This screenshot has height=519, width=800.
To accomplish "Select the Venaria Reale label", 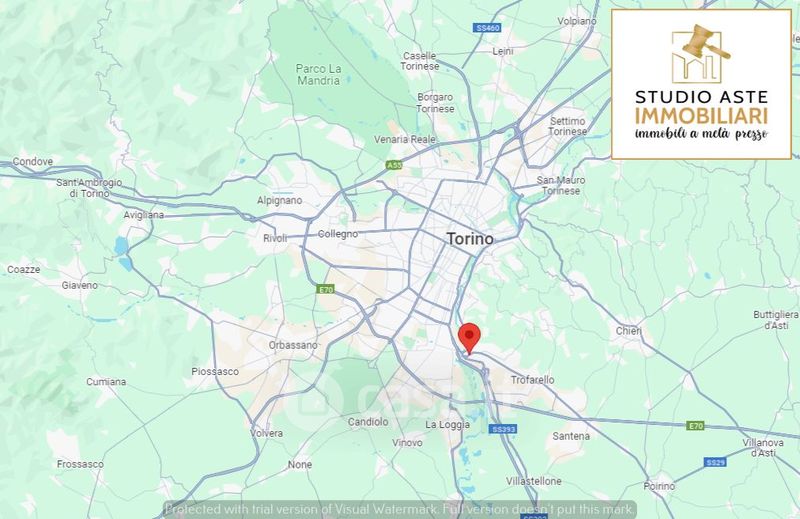I will pyautogui.click(x=405, y=139).
